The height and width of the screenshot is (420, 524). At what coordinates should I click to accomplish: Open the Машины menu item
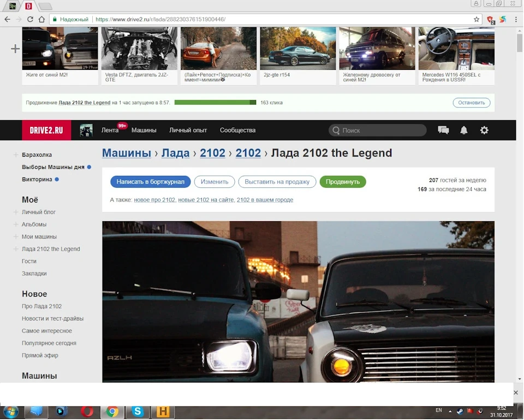tap(144, 130)
